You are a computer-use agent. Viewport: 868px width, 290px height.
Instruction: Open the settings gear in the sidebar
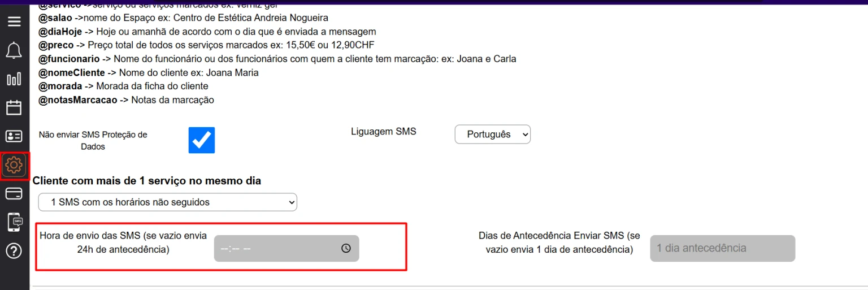[14, 165]
